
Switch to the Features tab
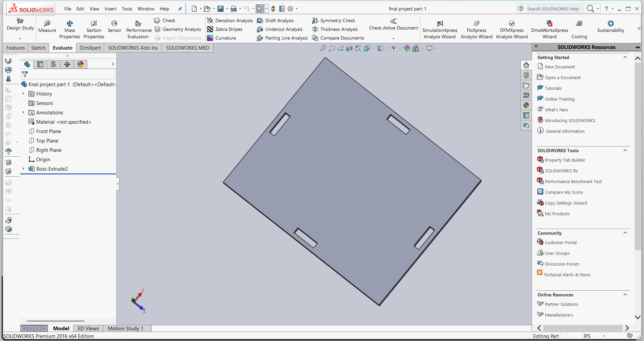(x=15, y=48)
